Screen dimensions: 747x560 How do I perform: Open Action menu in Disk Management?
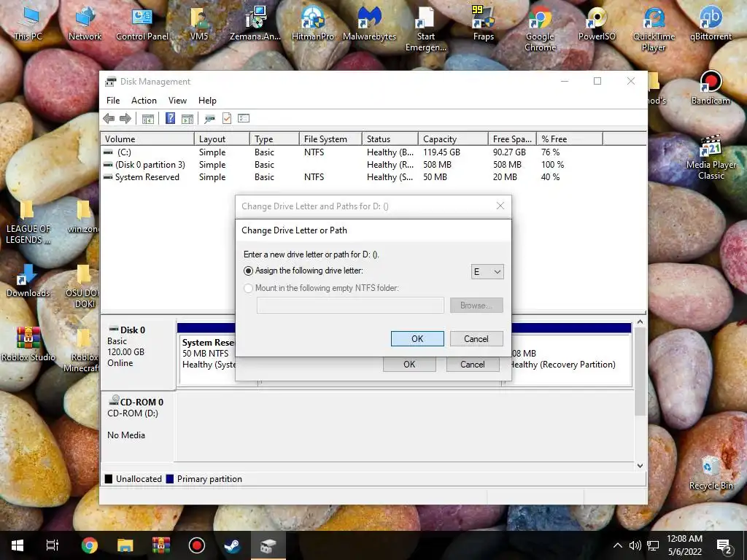tap(144, 101)
